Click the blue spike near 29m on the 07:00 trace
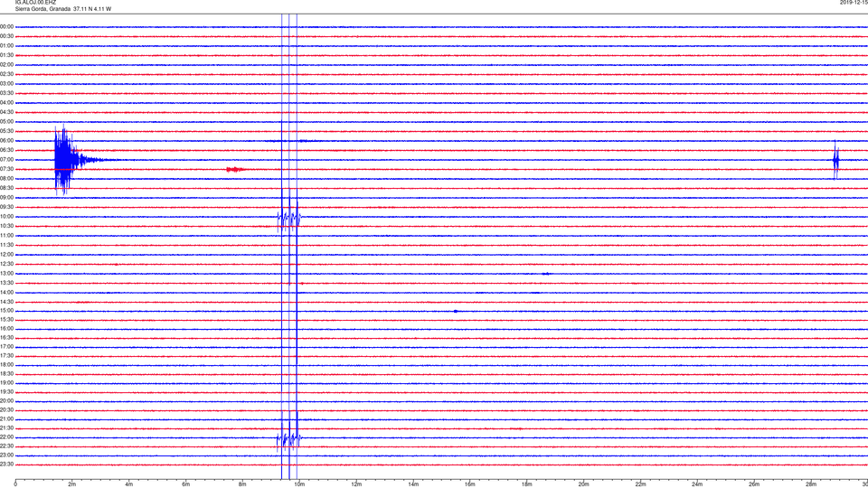This screenshot has height=488, width=868. coord(835,160)
